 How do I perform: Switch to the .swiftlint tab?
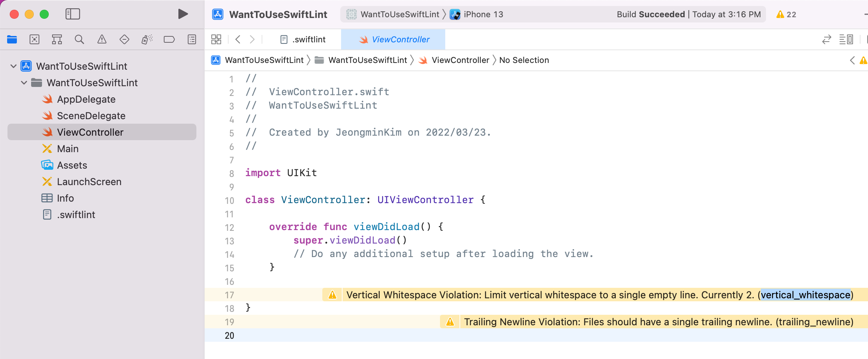303,39
